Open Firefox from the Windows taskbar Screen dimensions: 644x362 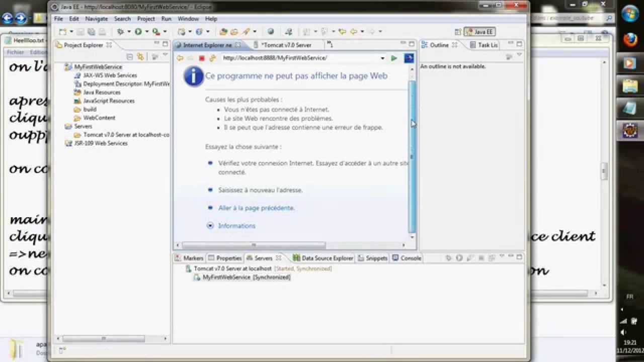pos(630,39)
